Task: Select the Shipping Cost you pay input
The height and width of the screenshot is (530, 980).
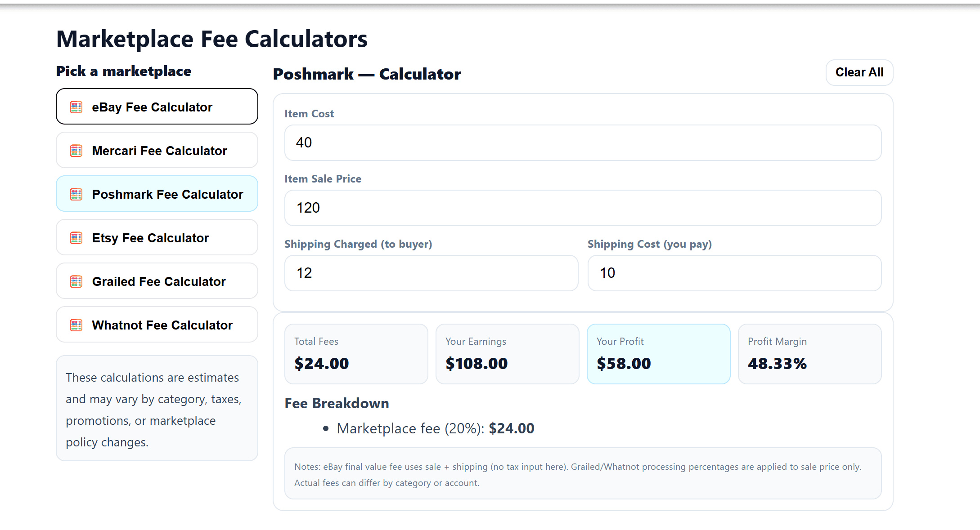Action: tap(734, 273)
